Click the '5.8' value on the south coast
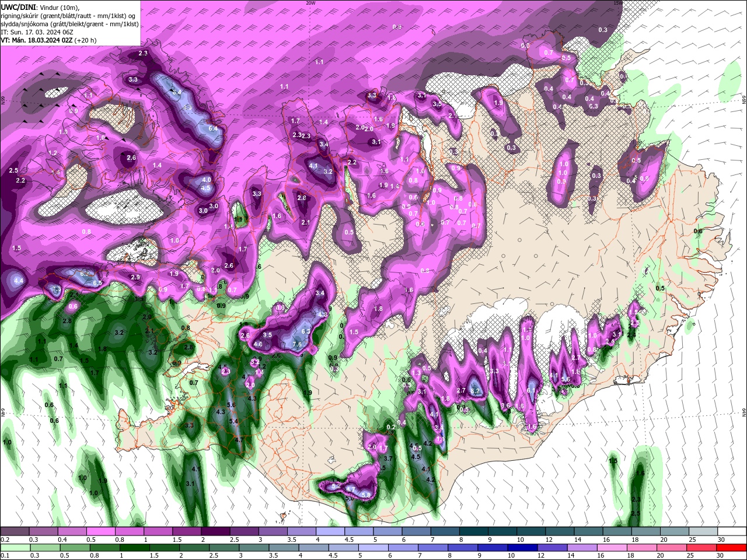 366,495
